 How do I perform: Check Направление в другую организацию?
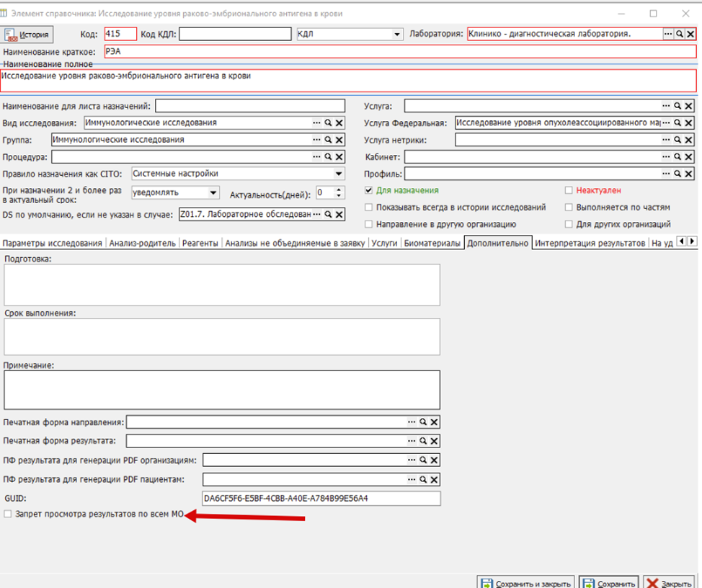pos(368,224)
